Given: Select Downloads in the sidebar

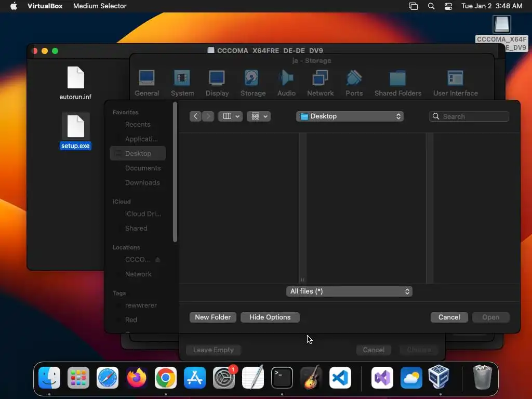Looking at the screenshot, I should click(138, 182).
